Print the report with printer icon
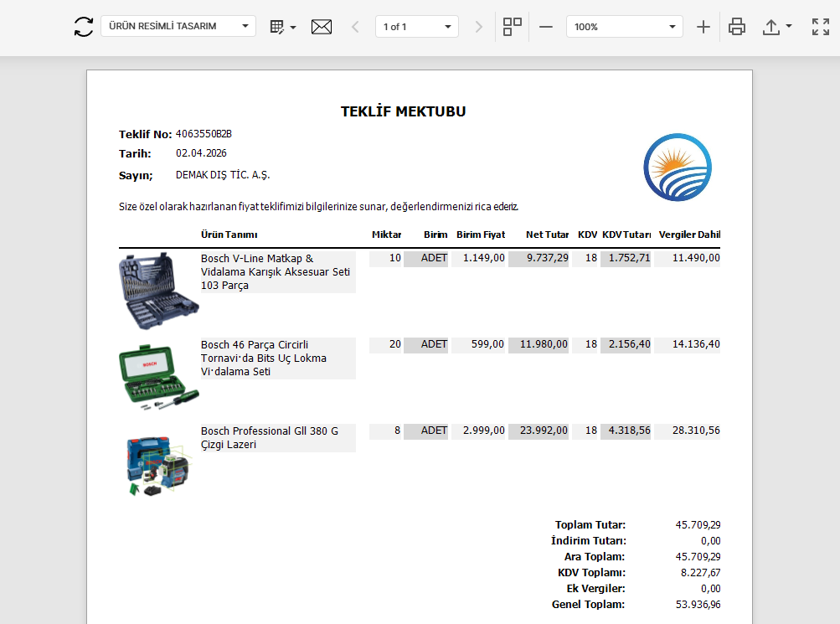This screenshot has height=624, width=840. click(x=737, y=27)
